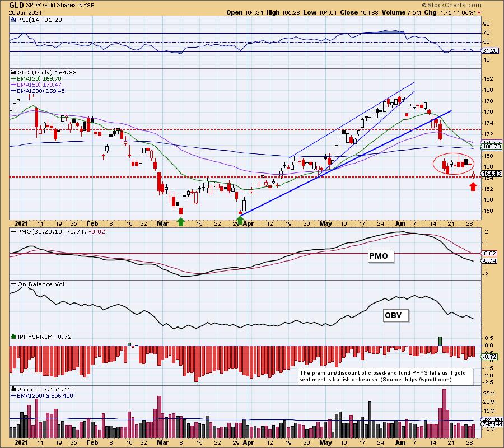Click the 25M label on volume axis
504x448 pixels.
[489, 393]
